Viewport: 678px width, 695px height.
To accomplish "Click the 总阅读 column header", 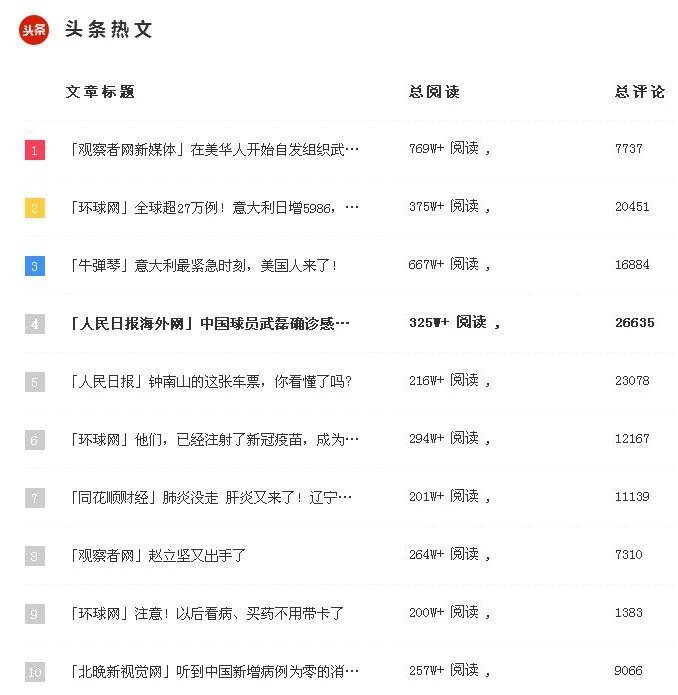I will pyautogui.click(x=434, y=92).
